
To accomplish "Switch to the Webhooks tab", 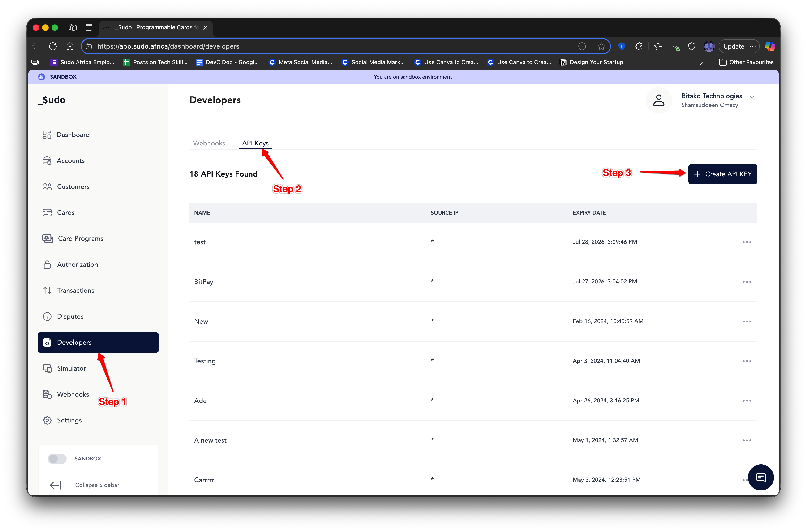I will [209, 143].
